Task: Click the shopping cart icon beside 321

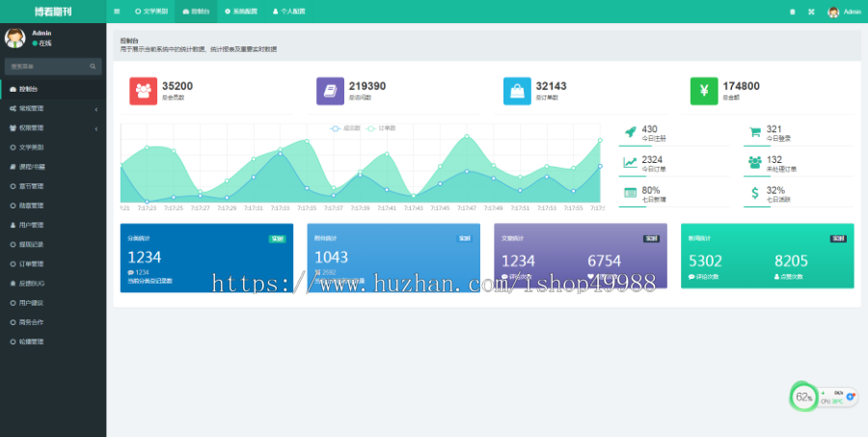Action: (x=754, y=132)
